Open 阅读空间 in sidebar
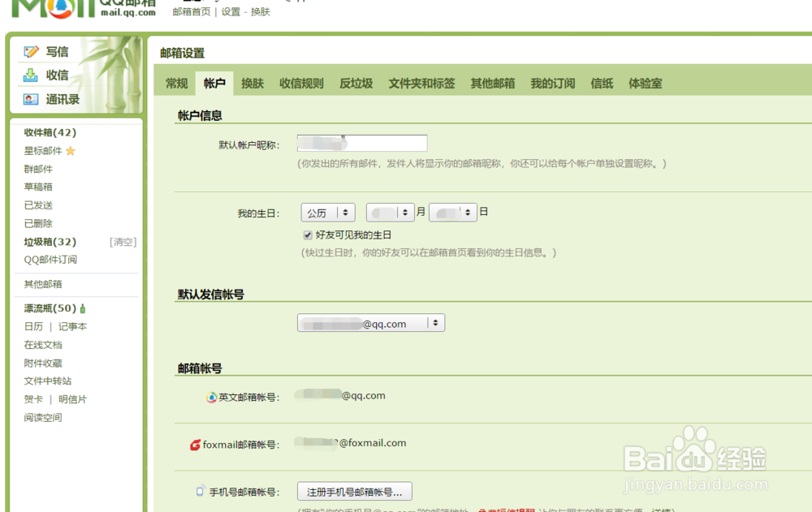This screenshot has height=512, width=812. 43,417
